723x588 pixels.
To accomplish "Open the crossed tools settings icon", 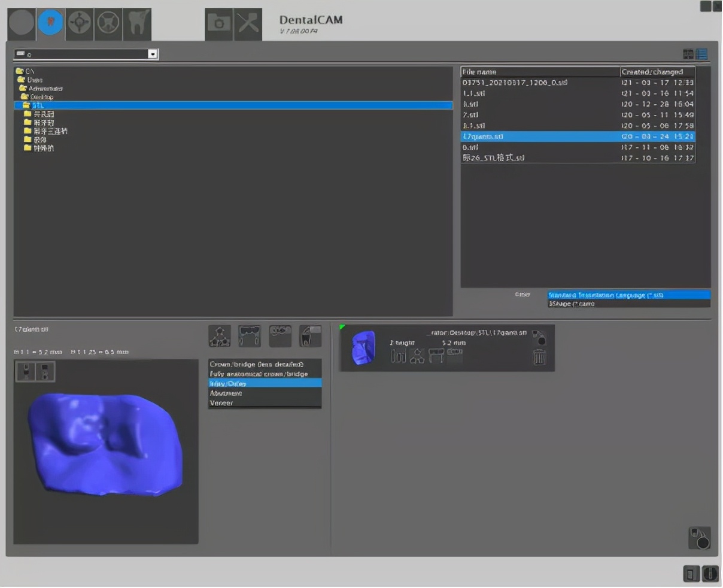I will 248,24.
